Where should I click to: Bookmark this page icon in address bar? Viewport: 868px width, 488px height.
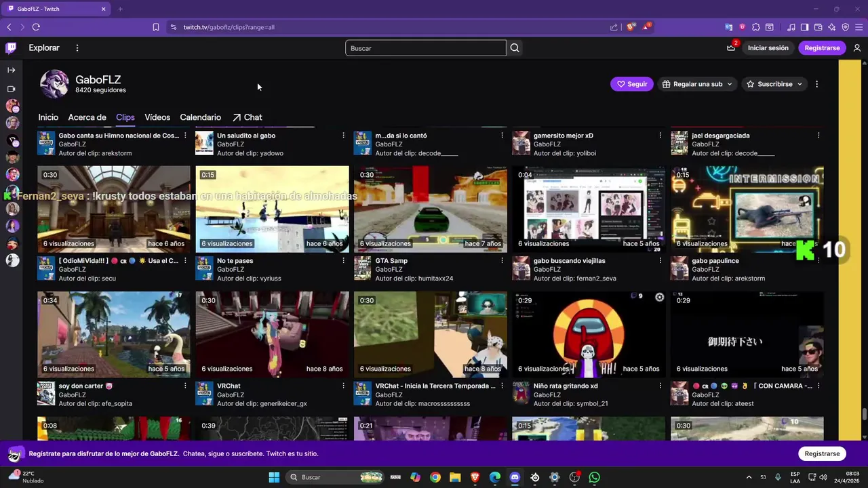click(x=156, y=27)
